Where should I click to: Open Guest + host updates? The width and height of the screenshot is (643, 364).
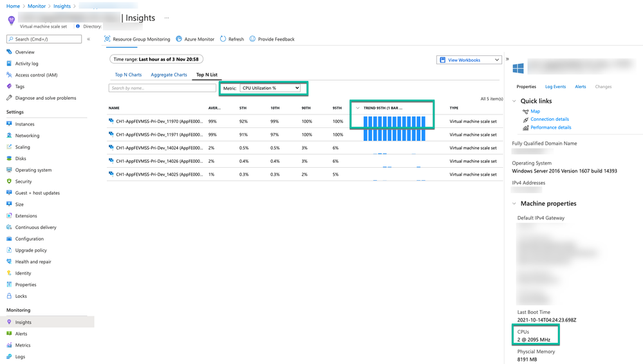tap(37, 193)
